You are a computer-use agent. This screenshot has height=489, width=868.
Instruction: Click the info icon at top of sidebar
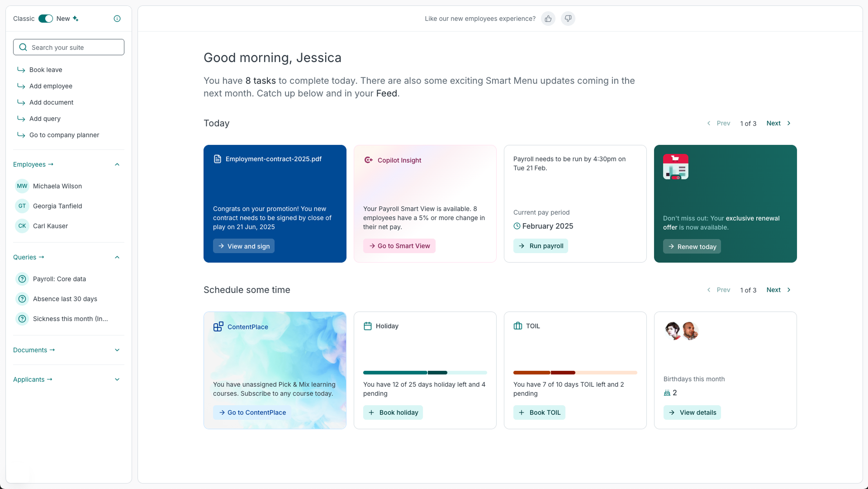[x=117, y=19]
